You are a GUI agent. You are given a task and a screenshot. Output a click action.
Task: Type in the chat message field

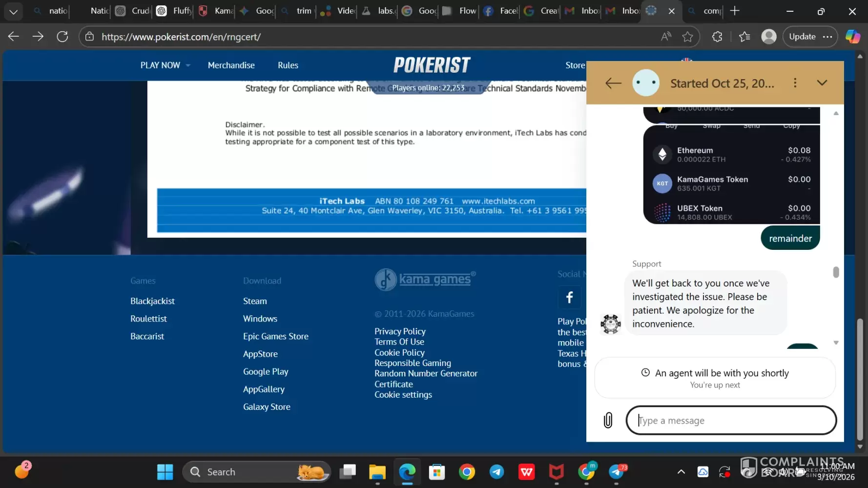[731, 420]
